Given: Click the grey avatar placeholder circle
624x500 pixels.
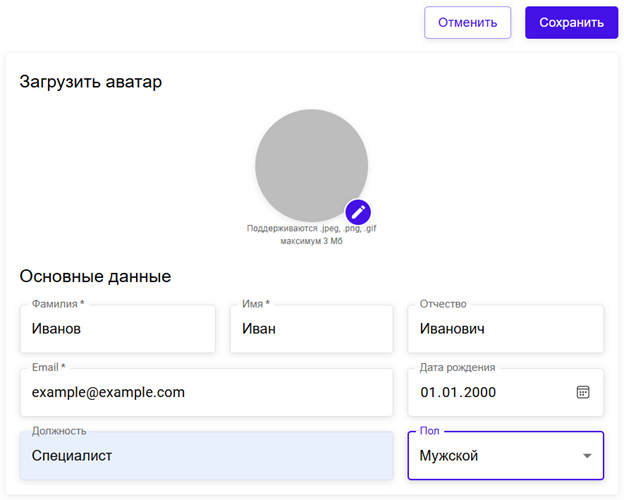Looking at the screenshot, I should tap(311, 165).
